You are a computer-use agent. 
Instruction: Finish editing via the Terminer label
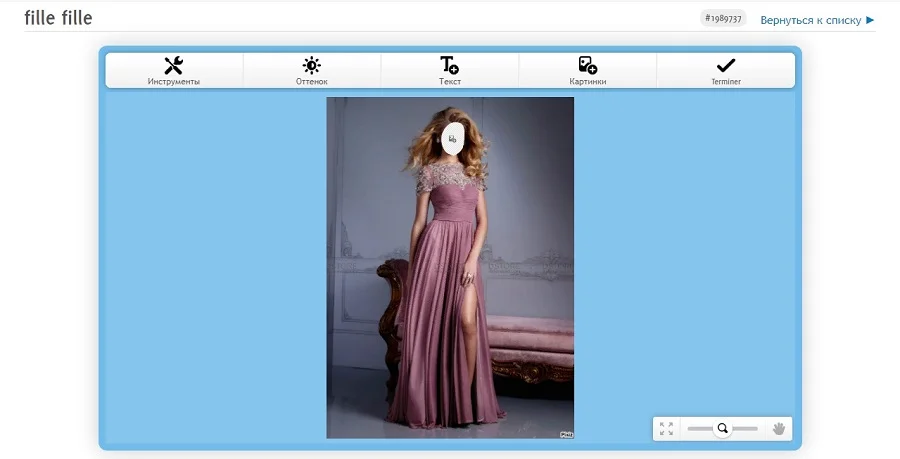pyautogui.click(x=726, y=81)
